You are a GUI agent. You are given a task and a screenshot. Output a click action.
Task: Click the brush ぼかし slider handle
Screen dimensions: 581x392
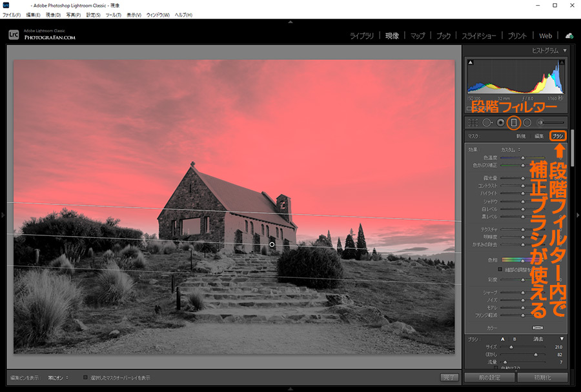coord(535,355)
